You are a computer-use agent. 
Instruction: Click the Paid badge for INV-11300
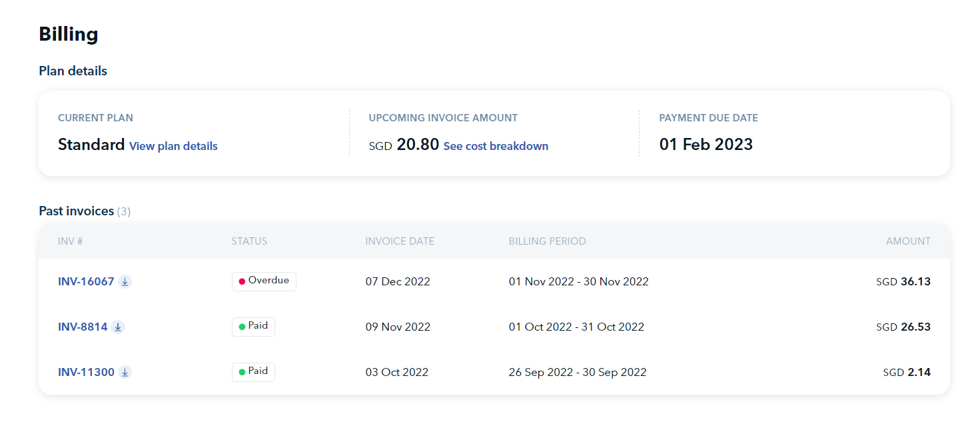tap(253, 372)
